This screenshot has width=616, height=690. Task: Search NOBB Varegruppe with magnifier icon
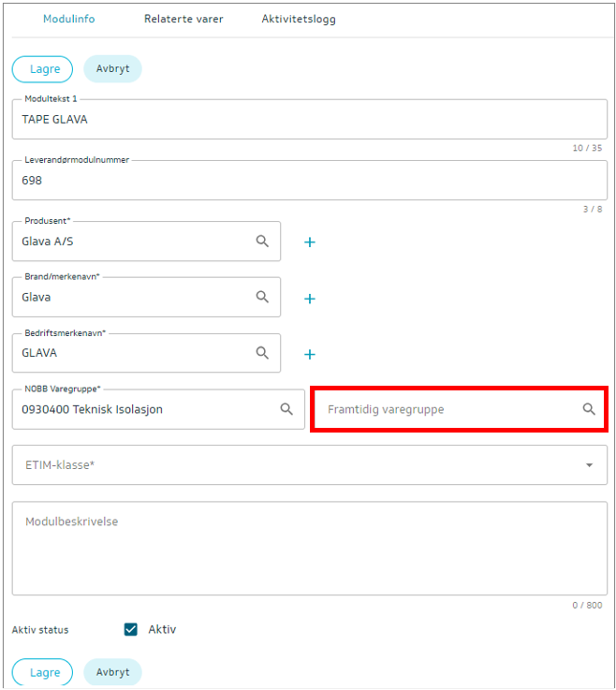click(x=286, y=409)
